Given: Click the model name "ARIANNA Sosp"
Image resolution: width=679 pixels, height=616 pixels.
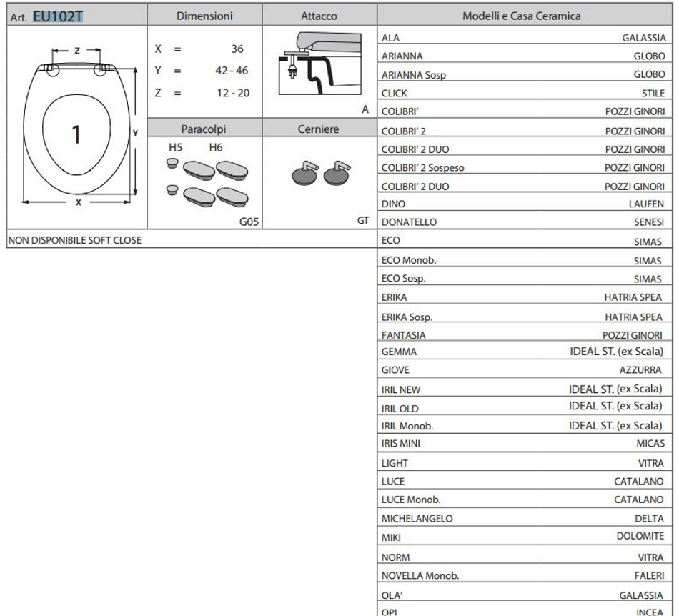Looking at the screenshot, I should coord(414,75).
